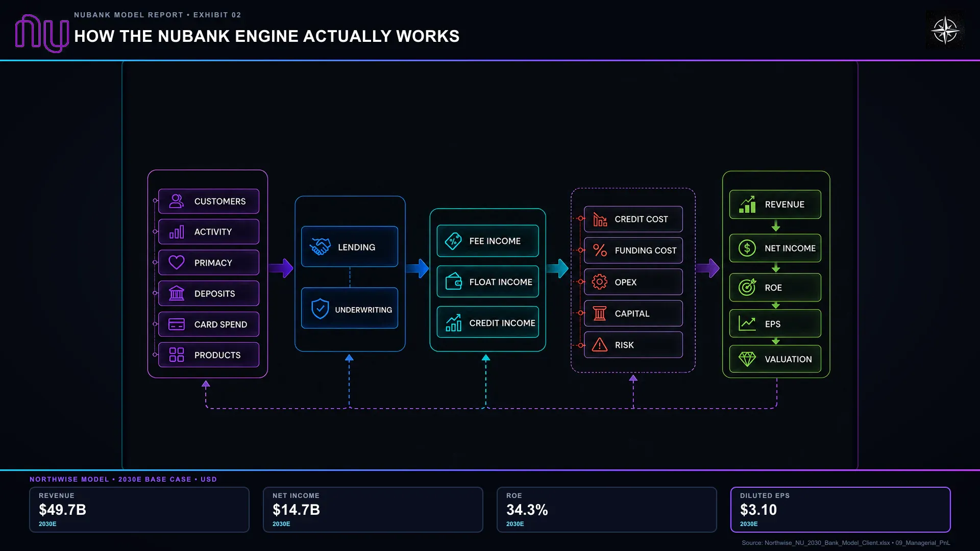
Task: Click the Net Income dollar coin icon
Action: [747, 248]
